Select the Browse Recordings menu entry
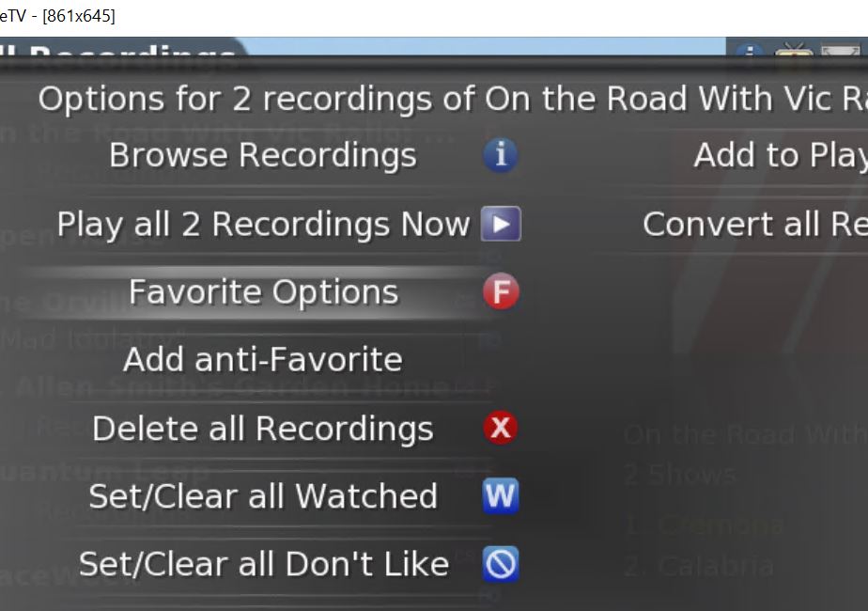868x611 pixels. pyautogui.click(x=262, y=155)
